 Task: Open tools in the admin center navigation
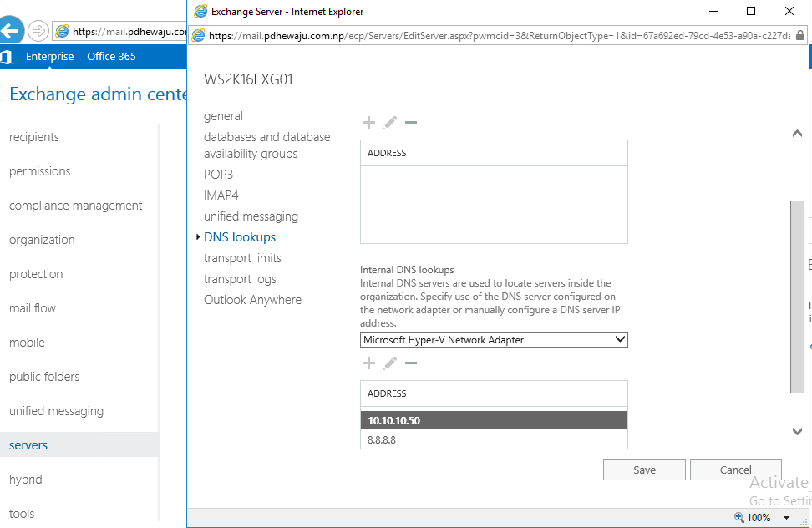[x=22, y=514]
